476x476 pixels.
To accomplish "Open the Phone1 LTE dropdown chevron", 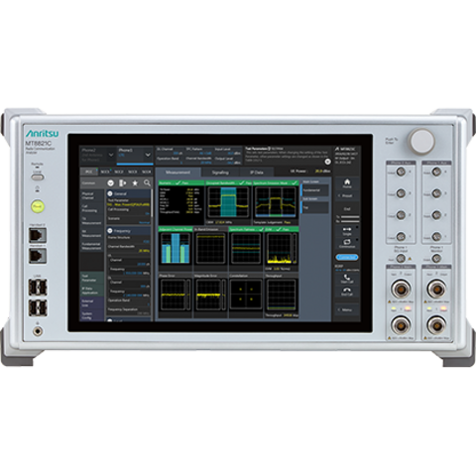I will click(148, 155).
